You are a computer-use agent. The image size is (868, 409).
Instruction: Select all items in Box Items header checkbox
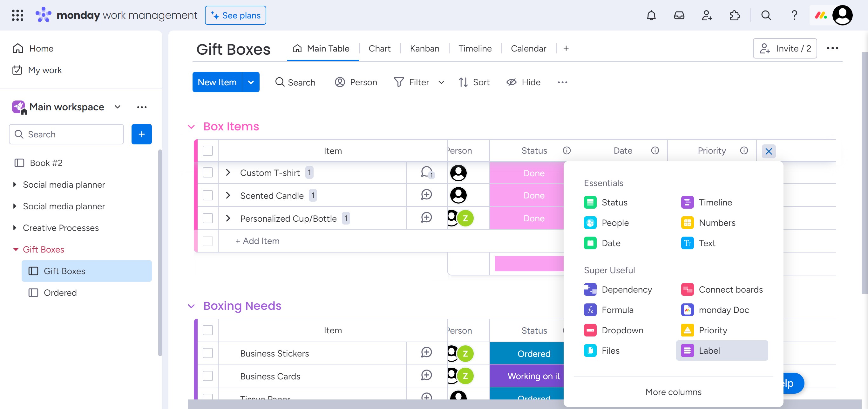tap(208, 151)
